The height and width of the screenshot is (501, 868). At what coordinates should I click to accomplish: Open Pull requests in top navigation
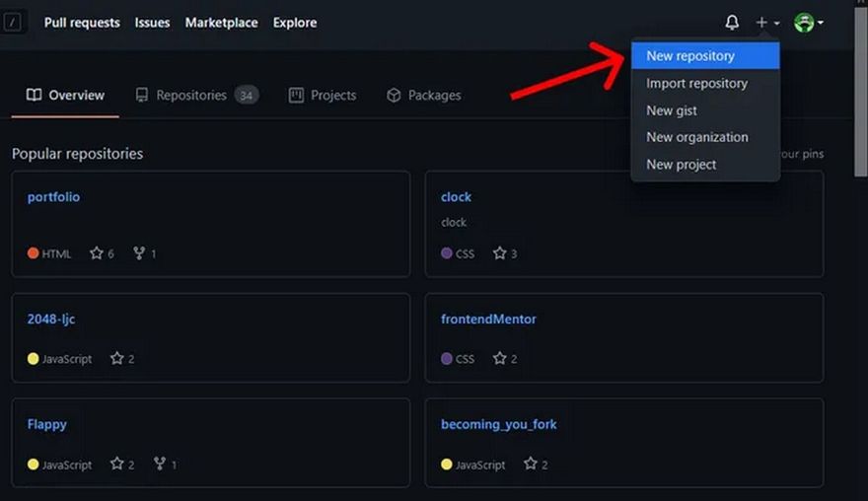coord(82,23)
